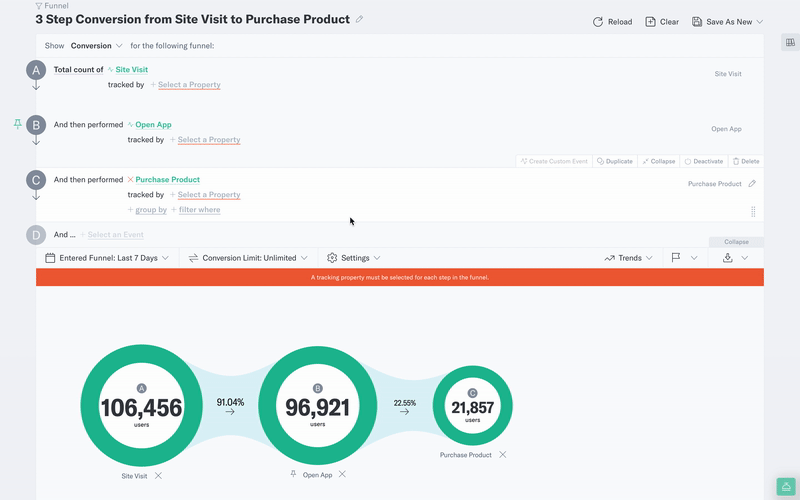Duplicate the funnel step
The width and height of the screenshot is (800, 500).
pyautogui.click(x=615, y=161)
